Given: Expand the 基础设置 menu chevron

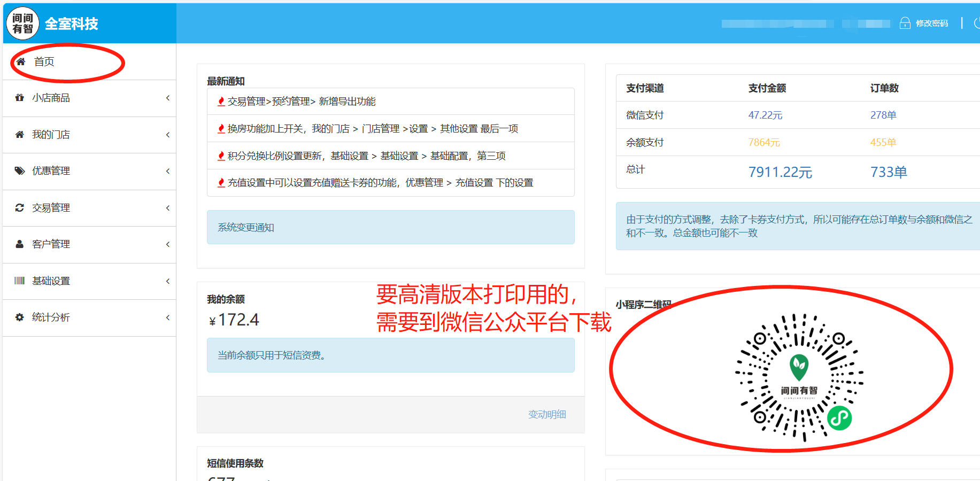Looking at the screenshot, I should [x=168, y=281].
